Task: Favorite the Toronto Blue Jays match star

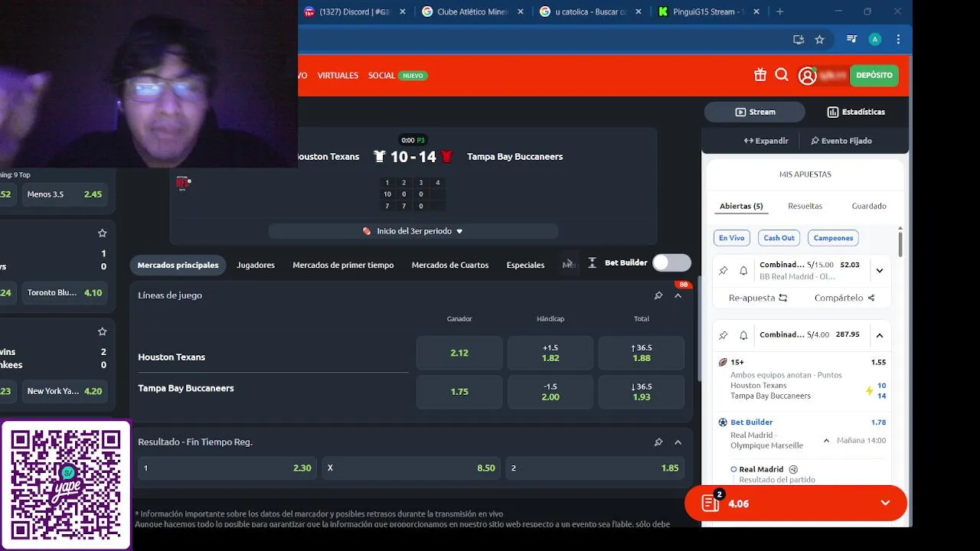Action: tap(102, 233)
